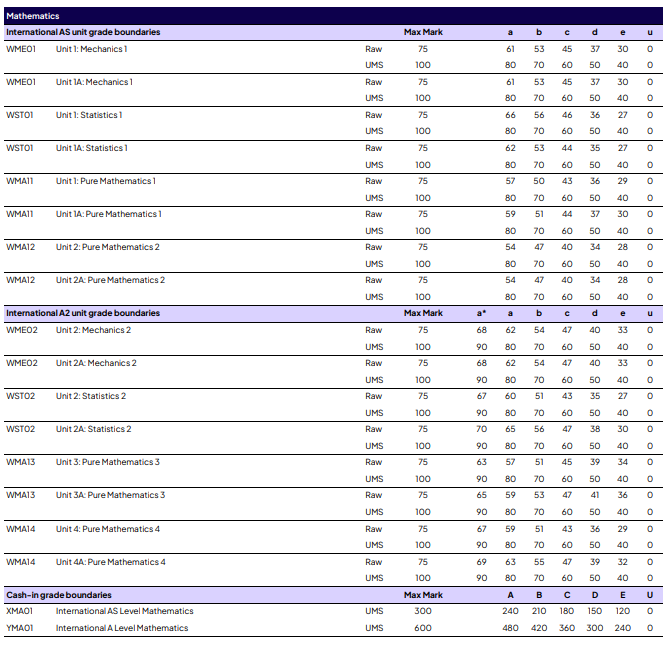
Task: Click Unit 3: Pure Mathematics 3 label
Action: 107,462
